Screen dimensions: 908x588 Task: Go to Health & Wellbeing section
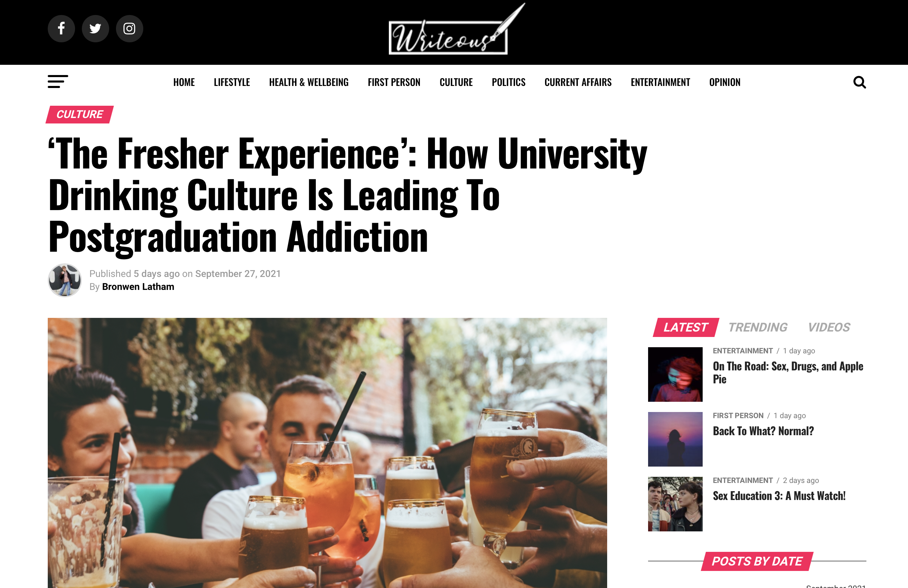pos(309,82)
